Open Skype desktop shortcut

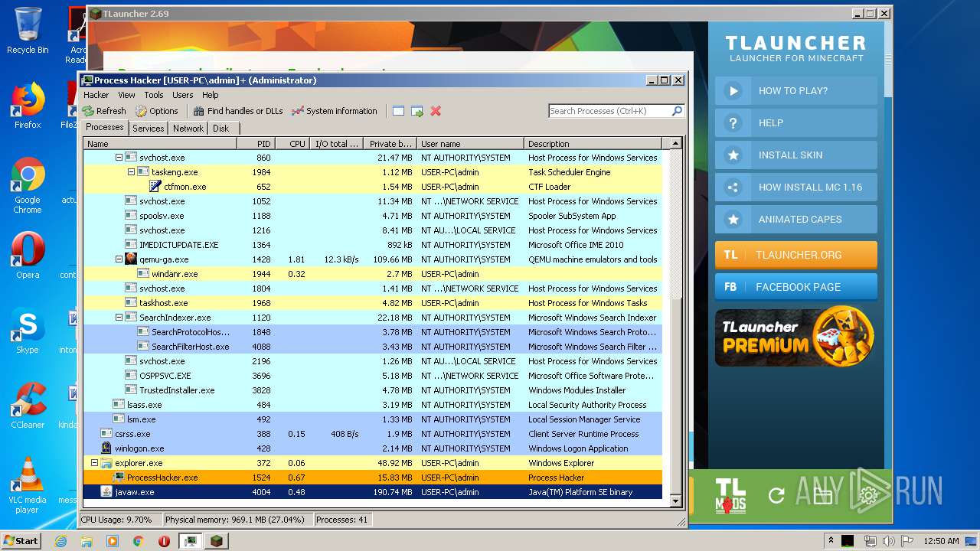pyautogui.click(x=28, y=331)
